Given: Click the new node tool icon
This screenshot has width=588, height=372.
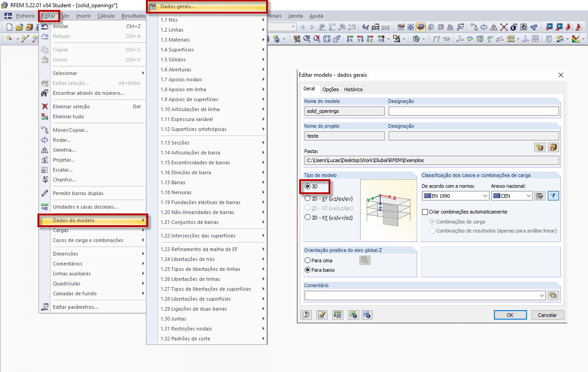Looking at the screenshot, I should 9,39.
